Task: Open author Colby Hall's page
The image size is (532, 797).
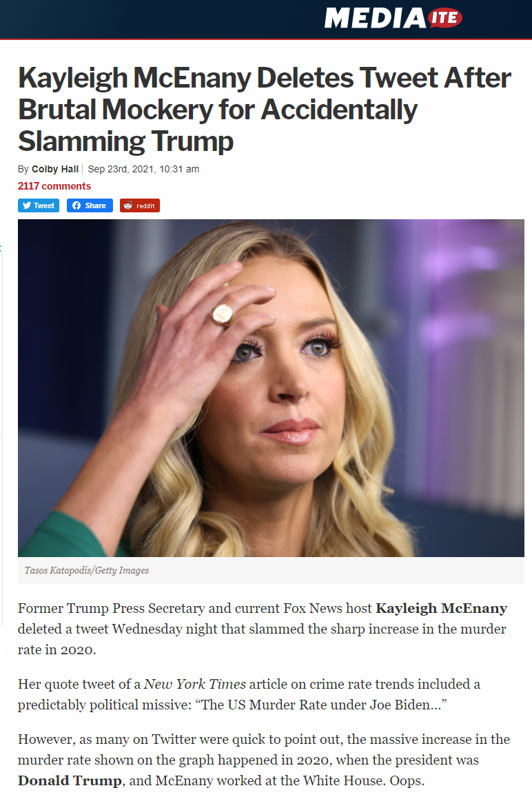Action: tap(55, 170)
